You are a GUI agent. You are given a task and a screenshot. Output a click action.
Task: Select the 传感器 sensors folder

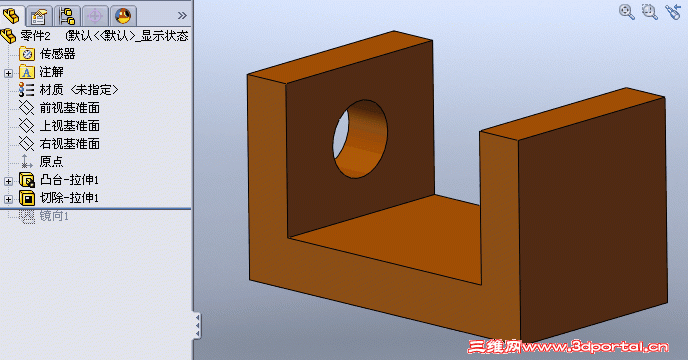[x=57, y=54]
